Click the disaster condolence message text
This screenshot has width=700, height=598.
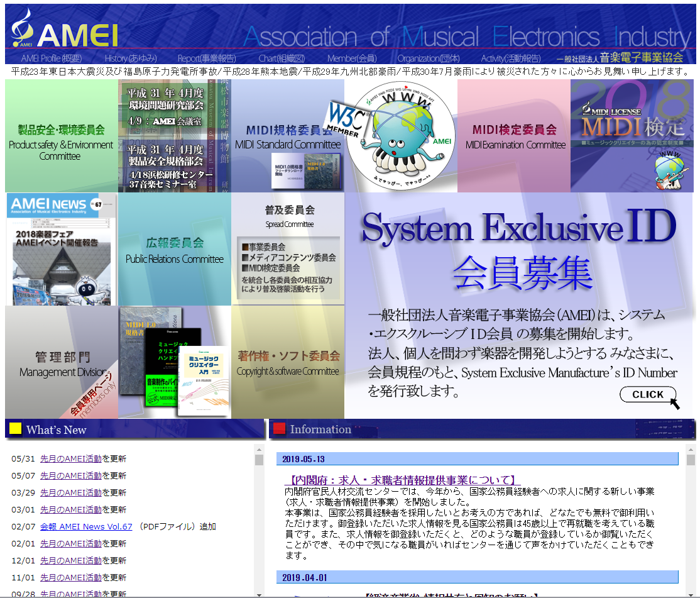coord(350,72)
